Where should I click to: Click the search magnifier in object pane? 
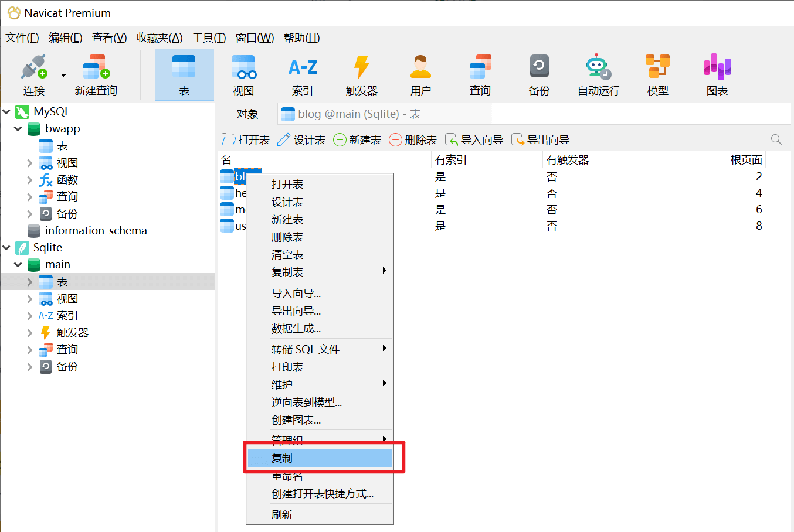[x=776, y=139]
